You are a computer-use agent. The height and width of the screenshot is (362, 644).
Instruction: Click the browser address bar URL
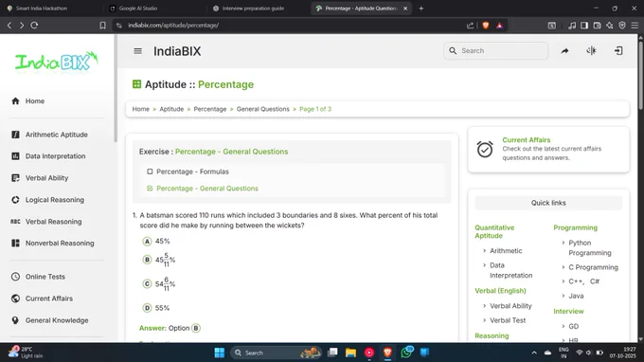tap(173, 26)
